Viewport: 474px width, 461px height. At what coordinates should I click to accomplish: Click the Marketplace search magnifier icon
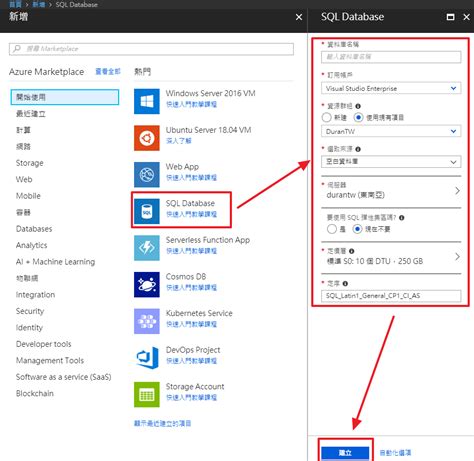point(17,49)
